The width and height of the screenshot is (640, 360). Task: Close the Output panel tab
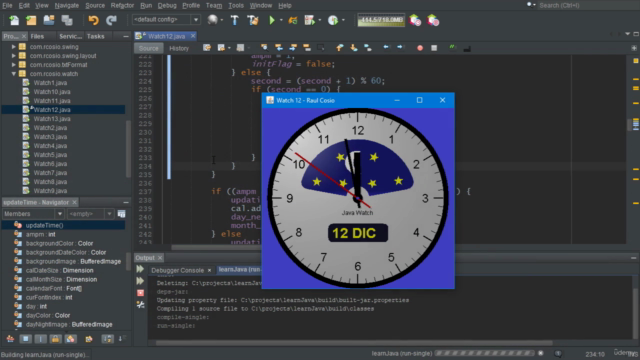click(160, 258)
